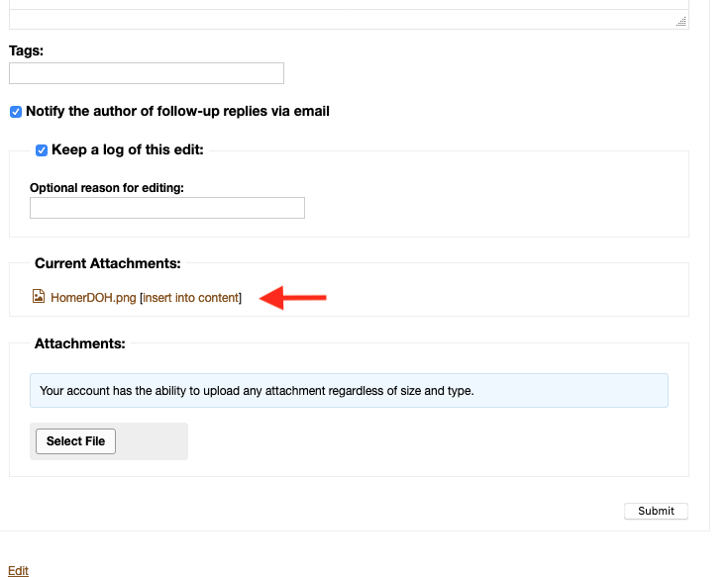Uncheck Notify the author of follow-up replies

click(16, 112)
